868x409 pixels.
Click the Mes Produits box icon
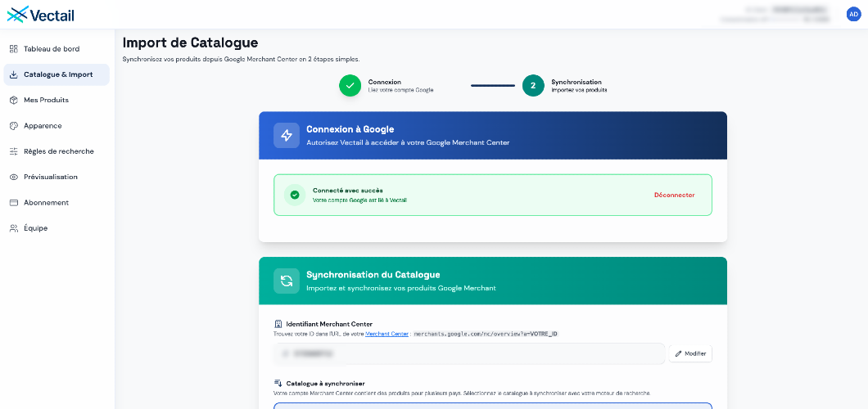14,100
